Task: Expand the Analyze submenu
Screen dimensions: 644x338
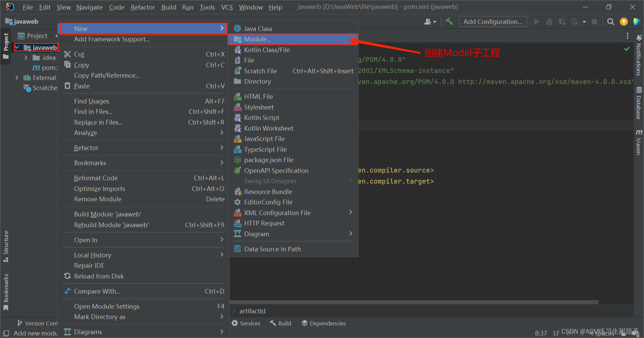Action: tap(144, 133)
